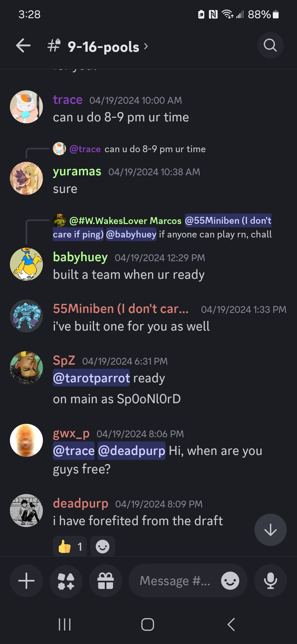Tap the @tarotparrot mention

(x=91, y=378)
